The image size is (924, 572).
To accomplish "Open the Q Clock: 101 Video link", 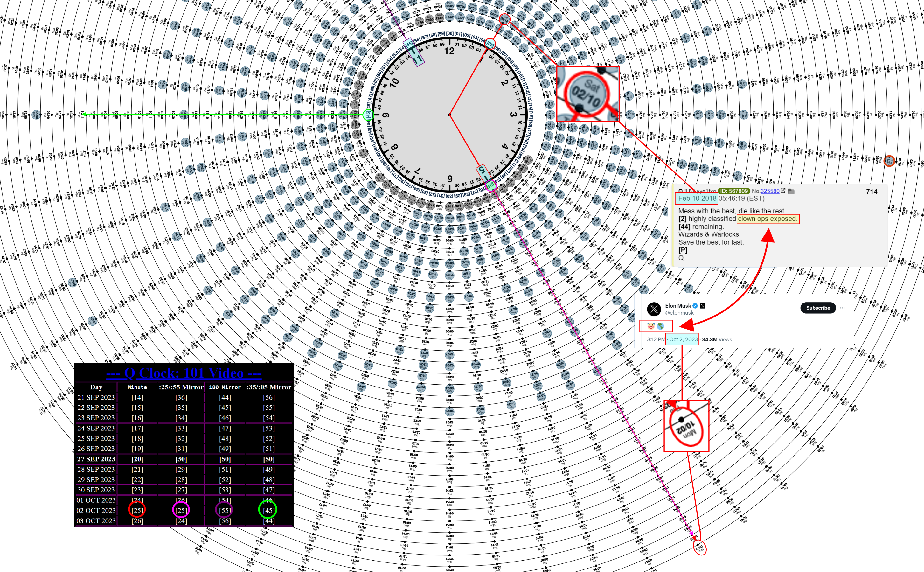I will [x=184, y=373].
